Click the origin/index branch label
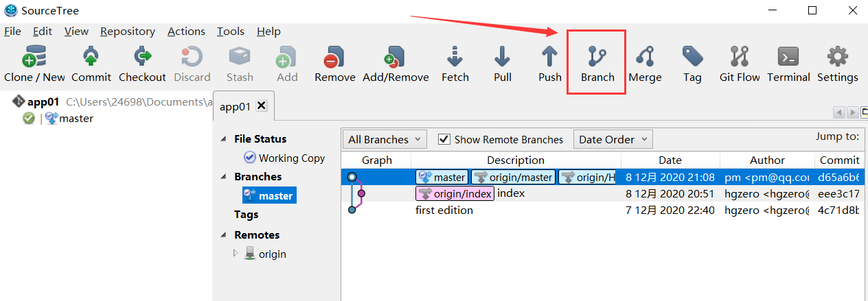Viewport: 868px width, 301px height. tap(454, 193)
